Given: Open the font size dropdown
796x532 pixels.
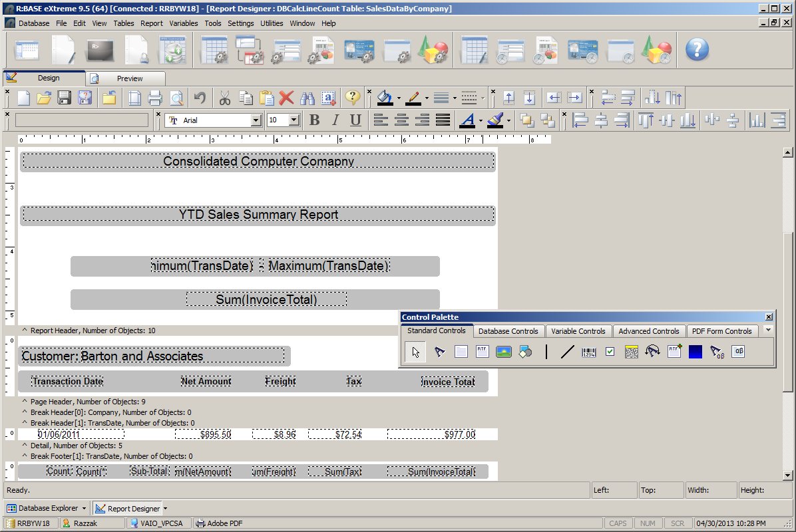Looking at the screenshot, I should 294,120.
